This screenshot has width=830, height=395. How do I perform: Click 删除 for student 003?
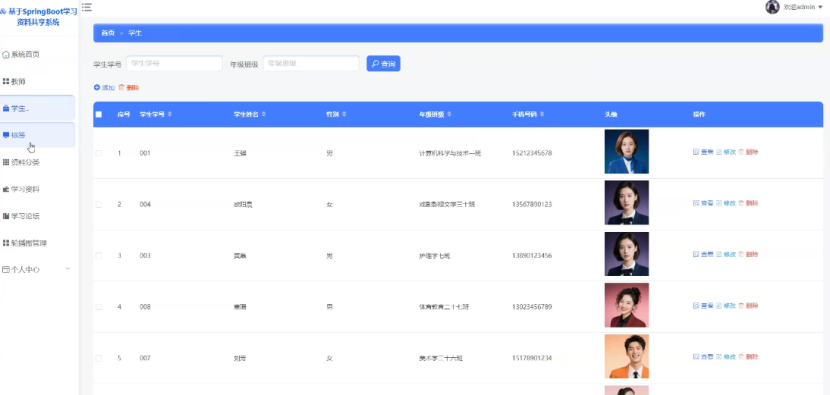pyautogui.click(x=748, y=255)
